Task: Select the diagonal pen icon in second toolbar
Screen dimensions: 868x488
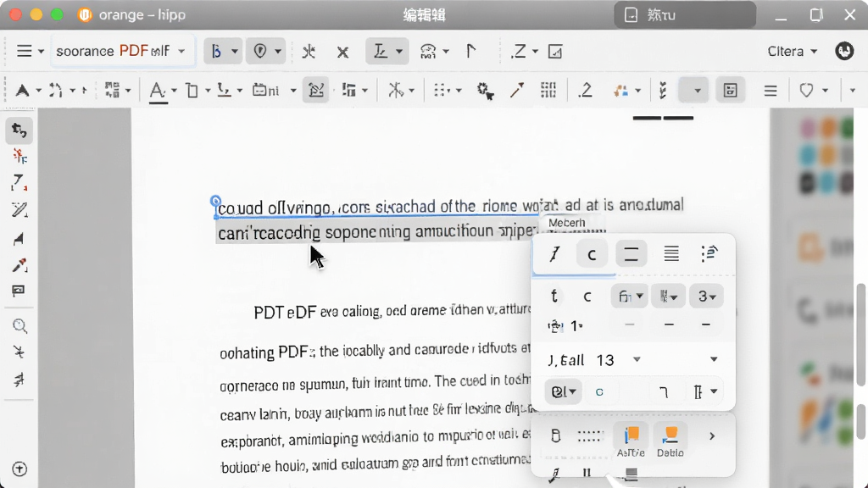Action: coord(517,90)
